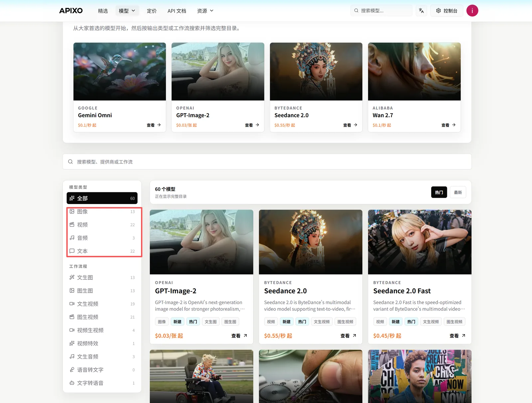The image size is (532, 403).
Task: Select the 视频特效 workflow filter
Action: [x=102, y=344]
